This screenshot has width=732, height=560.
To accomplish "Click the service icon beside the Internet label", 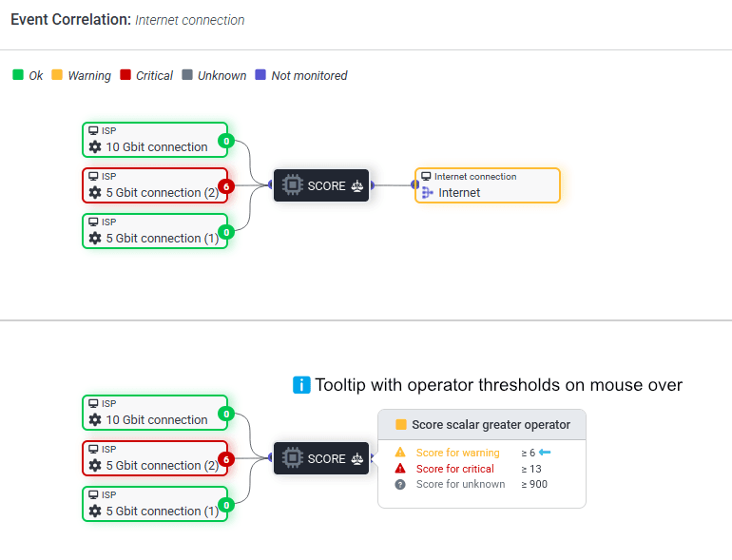I will click(x=427, y=192).
